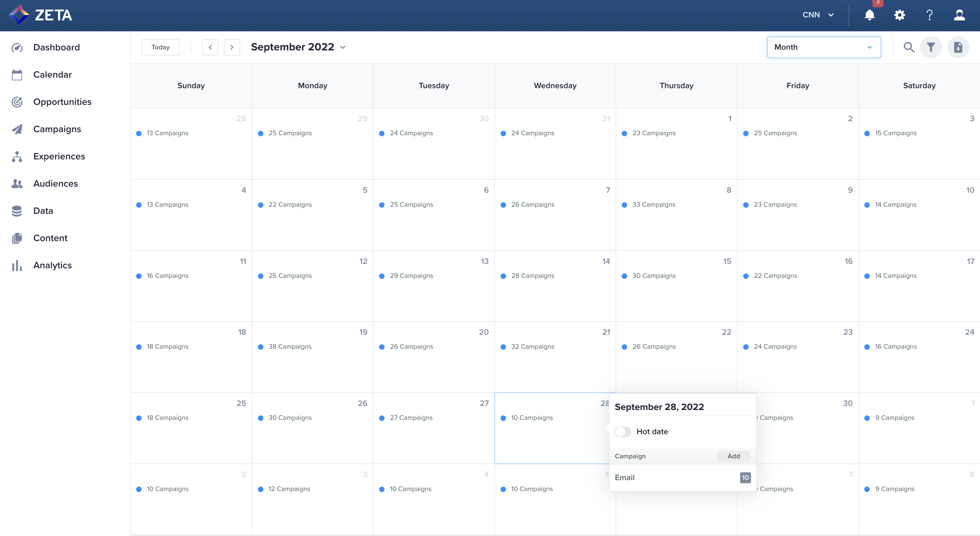Click the Zeta logo
The image size is (980, 536).
click(41, 15)
